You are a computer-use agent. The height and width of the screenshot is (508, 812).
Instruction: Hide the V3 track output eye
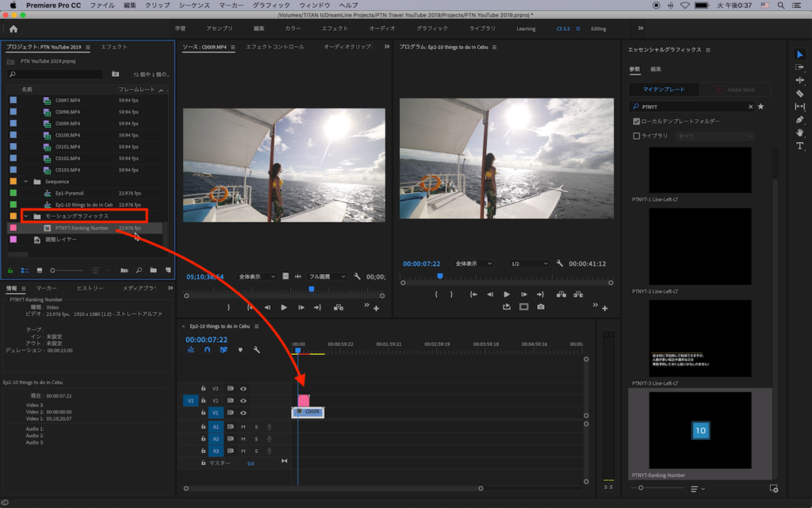[243, 389]
